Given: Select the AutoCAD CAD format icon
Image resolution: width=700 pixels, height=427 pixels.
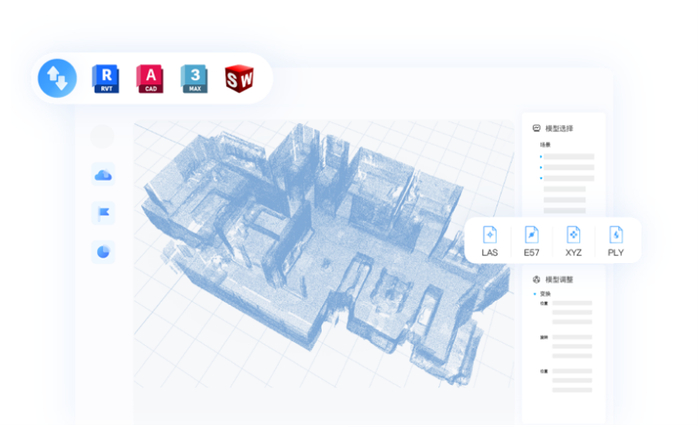Looking at the screenshot, I should [150, 79].
